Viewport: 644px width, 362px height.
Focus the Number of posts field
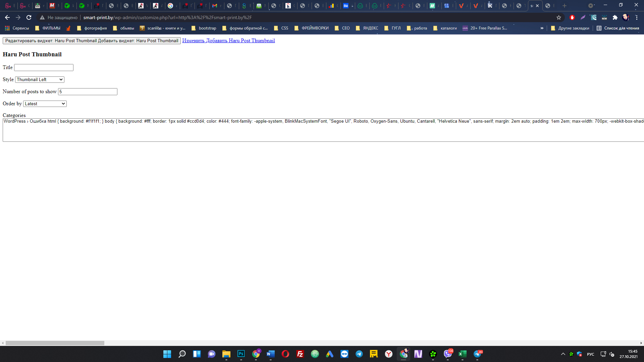(x=88, y=92)
